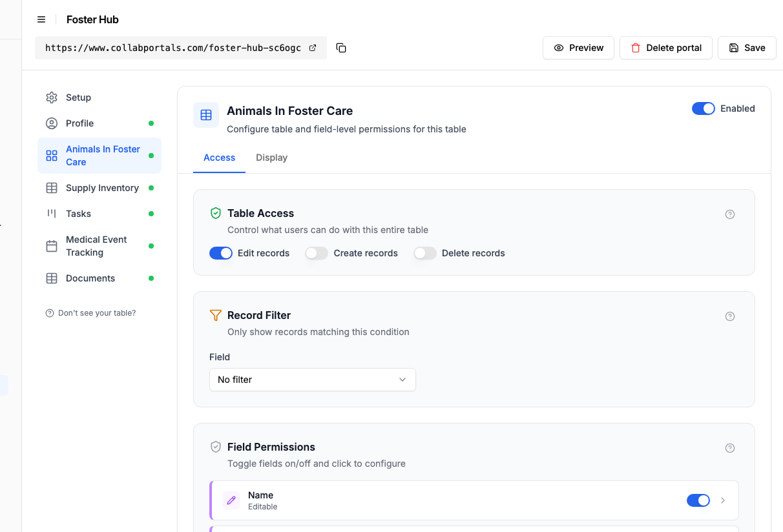
Task: Expand the Name field configuration chevron
Action: 723,500
